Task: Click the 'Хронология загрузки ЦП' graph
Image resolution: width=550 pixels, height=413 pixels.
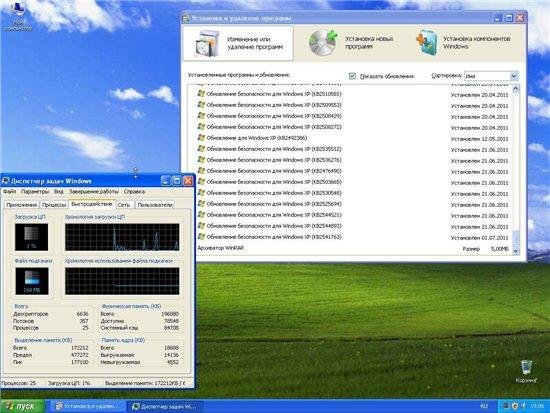Action: point(122,237)
